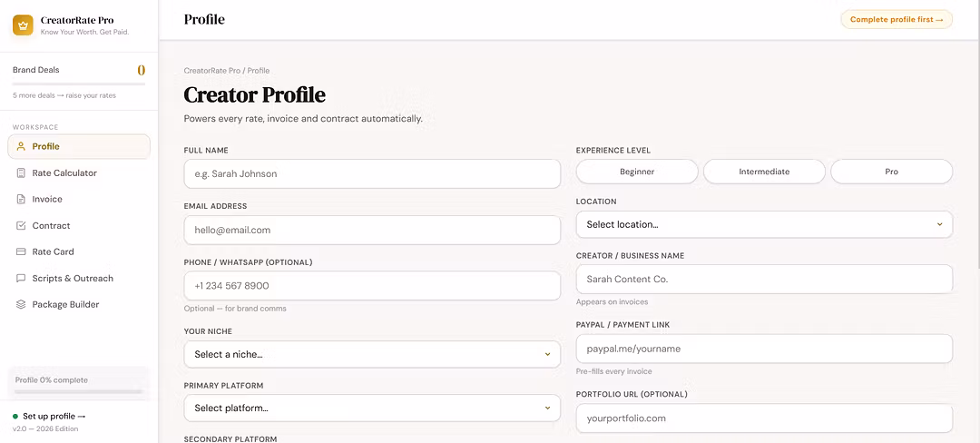
Task: Open the Select location dropdown
Action: coord(764,224)
